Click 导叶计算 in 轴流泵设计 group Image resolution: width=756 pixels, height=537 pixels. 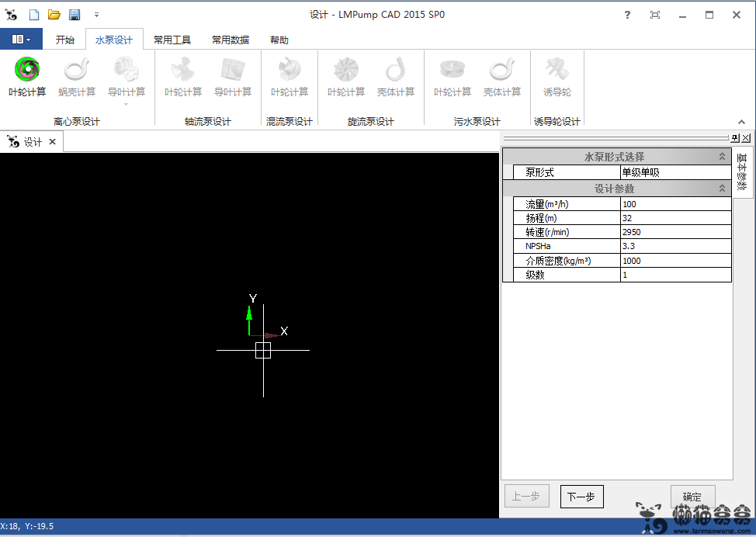click(233, 77)
